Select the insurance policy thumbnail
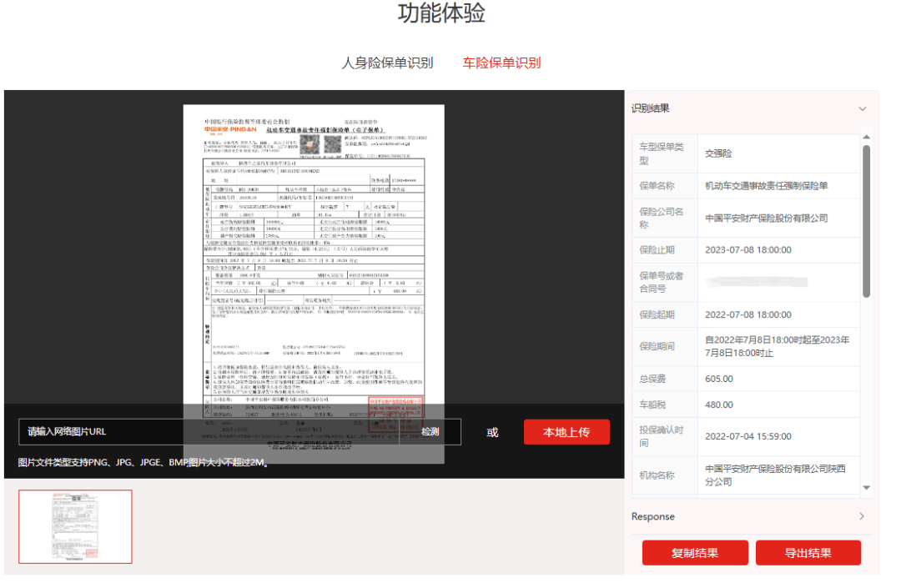 pos(75,526)
